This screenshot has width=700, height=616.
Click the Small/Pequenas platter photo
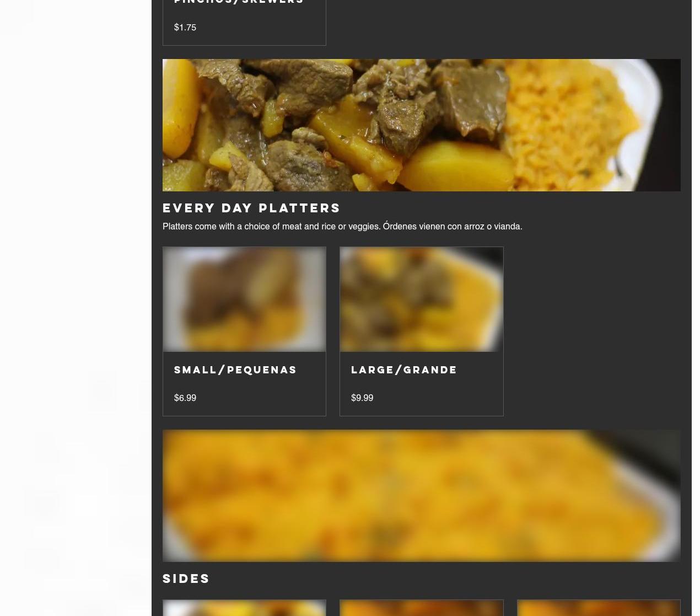tap(244, 299)
